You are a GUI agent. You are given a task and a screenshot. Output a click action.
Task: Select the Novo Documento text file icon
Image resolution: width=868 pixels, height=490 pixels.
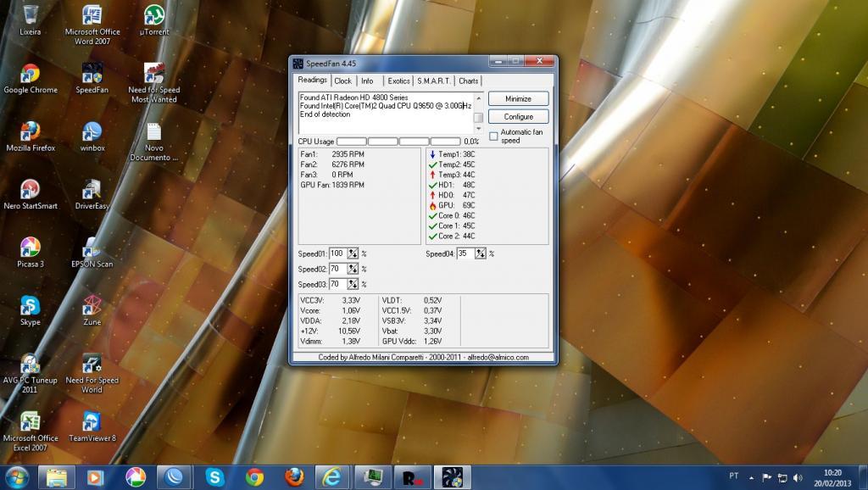pyautogui.click(x=154, y=142)
